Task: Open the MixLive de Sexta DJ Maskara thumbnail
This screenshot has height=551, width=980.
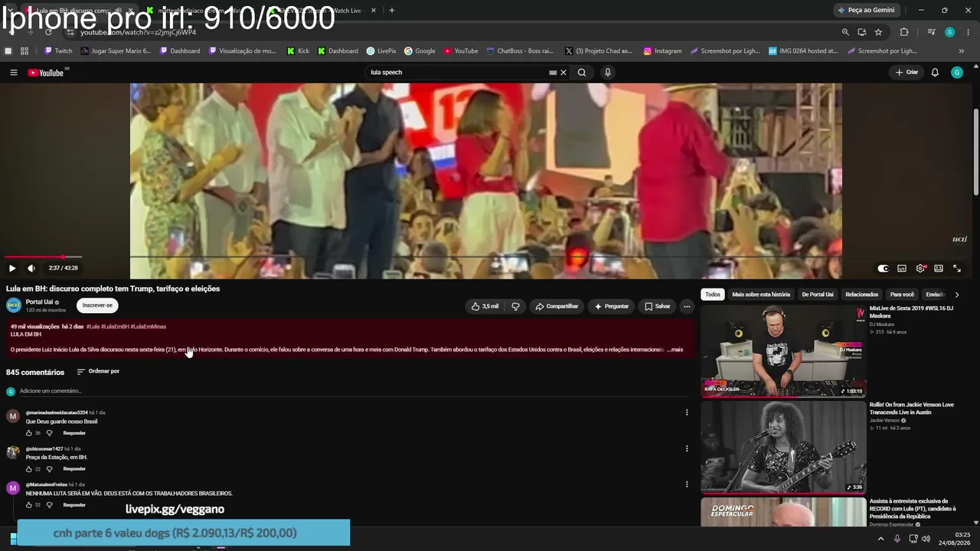Action: pyautogui.click(x=783, y=351)
